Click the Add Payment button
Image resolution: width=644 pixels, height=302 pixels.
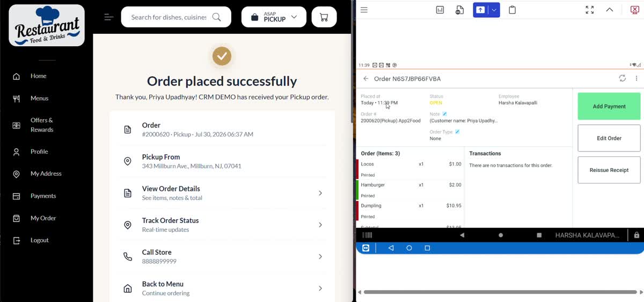(609, 106)
